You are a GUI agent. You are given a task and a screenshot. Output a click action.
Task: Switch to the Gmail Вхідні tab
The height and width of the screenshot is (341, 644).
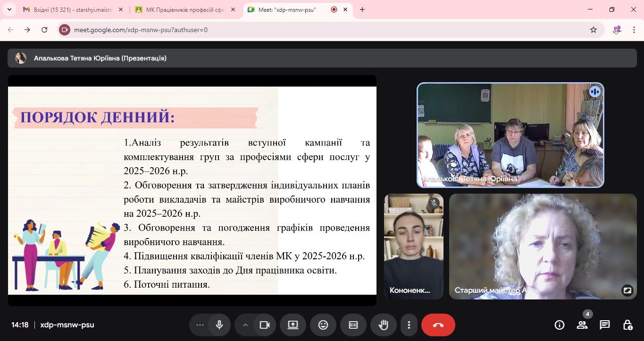(x=71, y=9)
